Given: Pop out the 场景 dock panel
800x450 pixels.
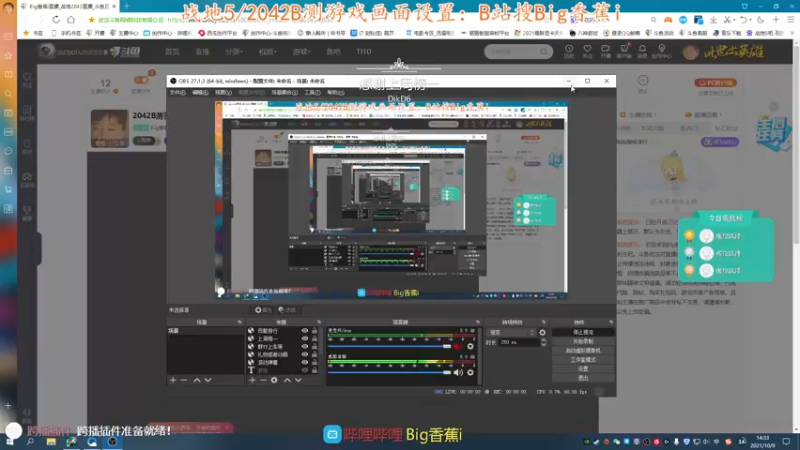Looking at the screenshot, I should click(240, 322).
